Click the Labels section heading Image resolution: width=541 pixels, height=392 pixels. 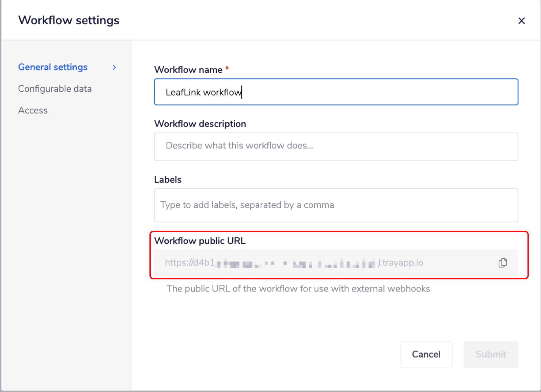coord(167,179)
